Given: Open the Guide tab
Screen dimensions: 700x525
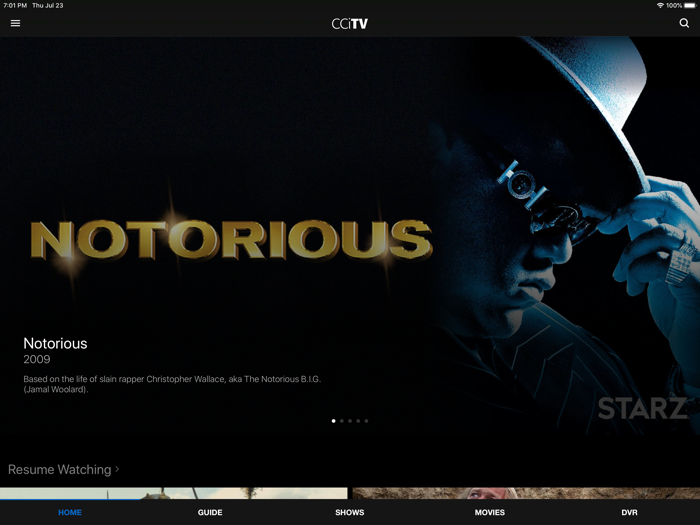Looking at the screenshot, I should point(210,512).
